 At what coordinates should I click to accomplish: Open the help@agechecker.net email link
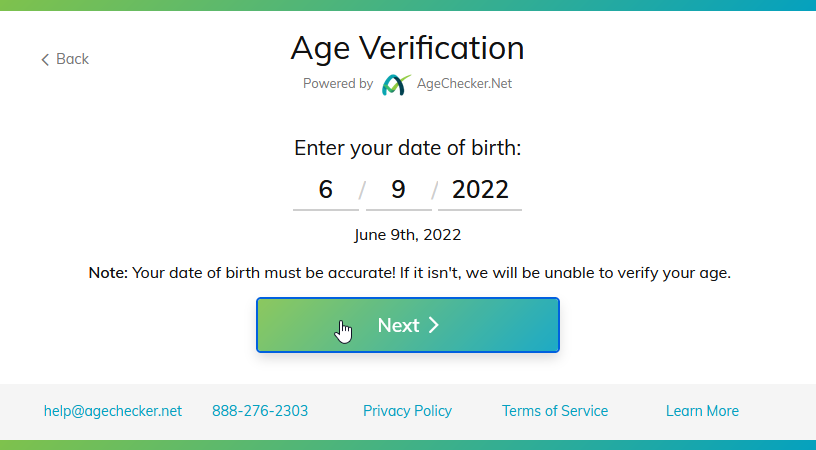[113, 411]
